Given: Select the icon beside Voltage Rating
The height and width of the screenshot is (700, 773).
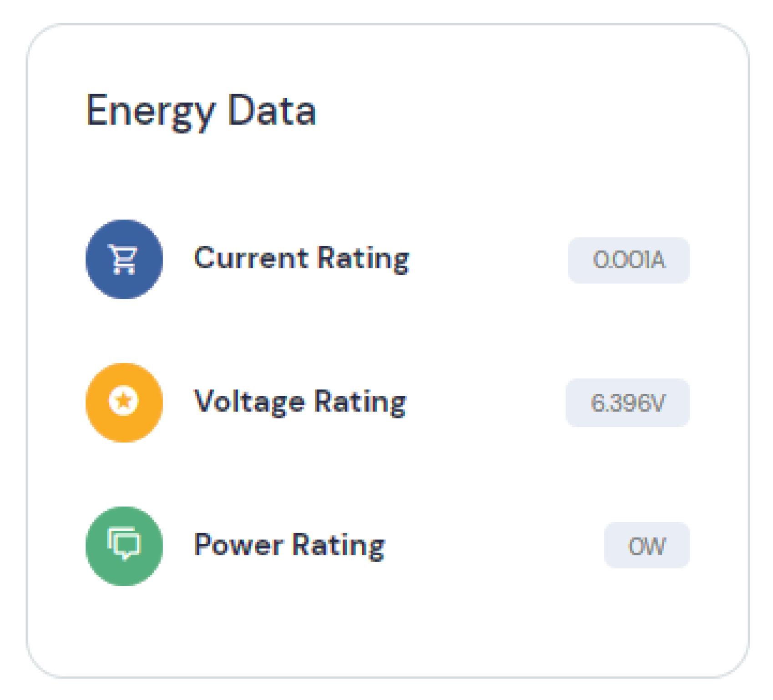Looking at the screenshot, I should 124,402.
